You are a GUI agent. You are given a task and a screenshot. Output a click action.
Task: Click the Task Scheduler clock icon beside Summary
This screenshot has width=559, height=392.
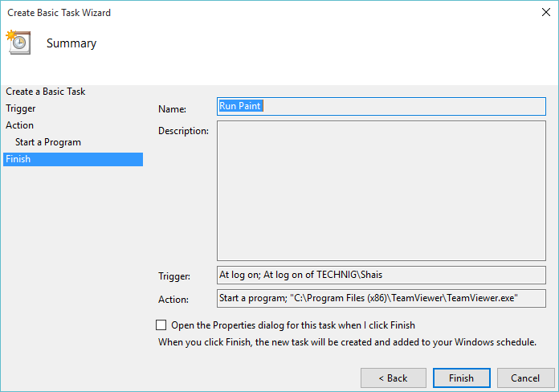[x=18, y=43]
